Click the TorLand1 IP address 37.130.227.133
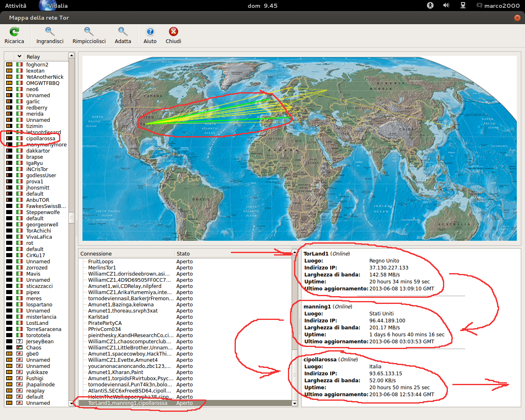 (389, 267)
